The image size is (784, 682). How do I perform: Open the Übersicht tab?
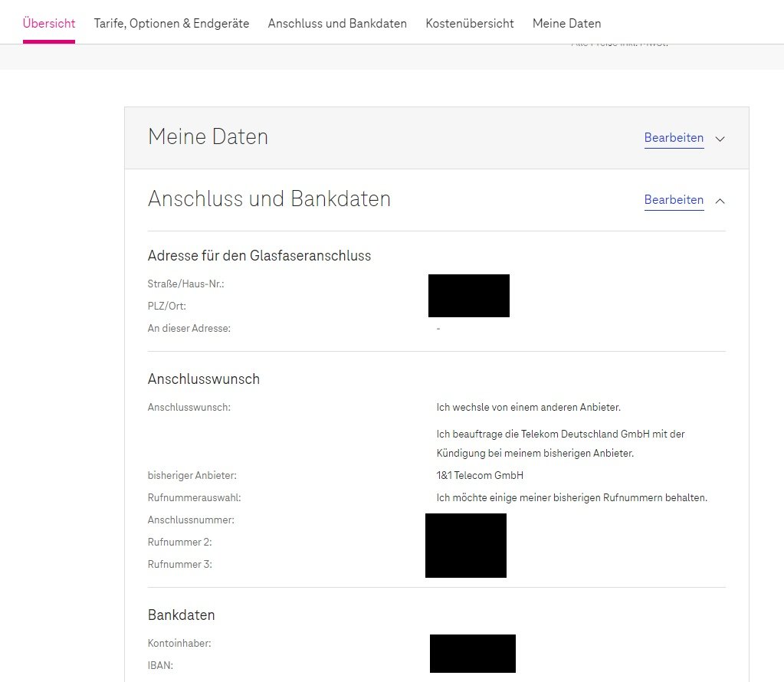[49, 24]
